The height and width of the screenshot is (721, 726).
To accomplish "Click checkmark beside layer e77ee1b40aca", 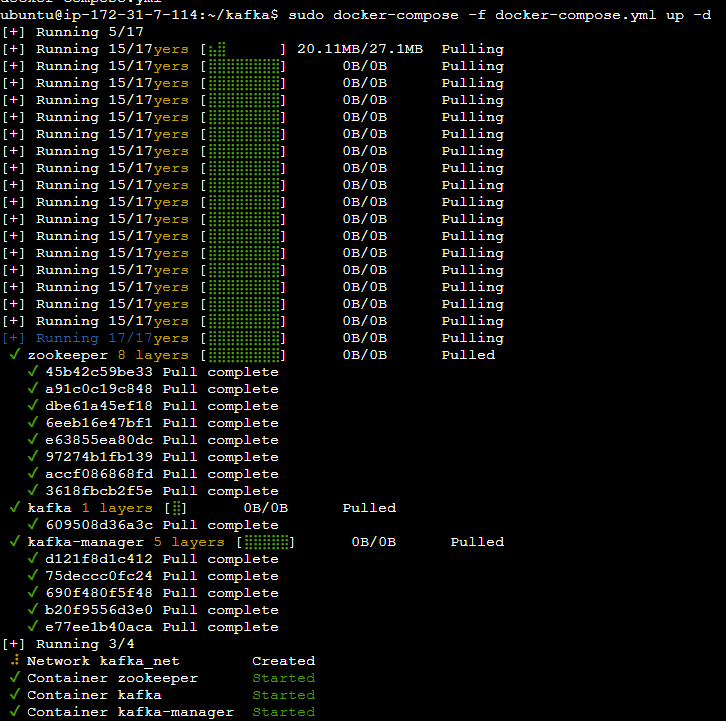I will (x=32, y=627).
